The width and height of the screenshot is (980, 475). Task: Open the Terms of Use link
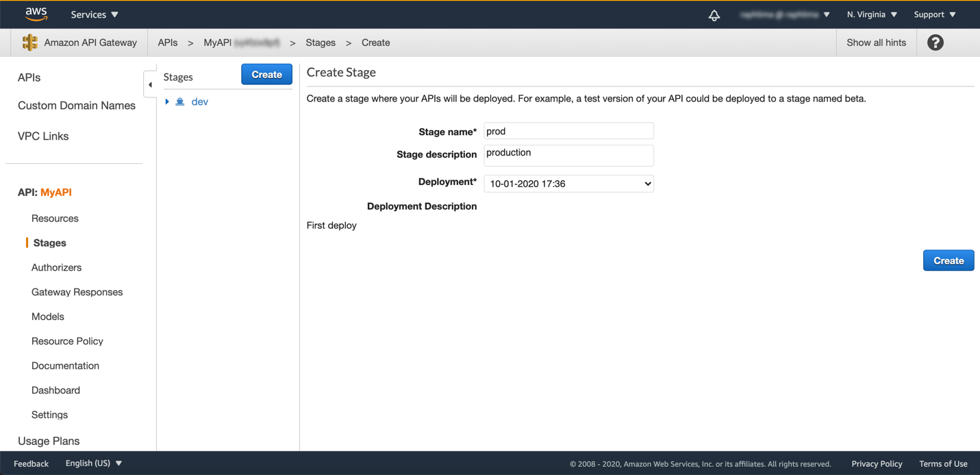point(943,464)
